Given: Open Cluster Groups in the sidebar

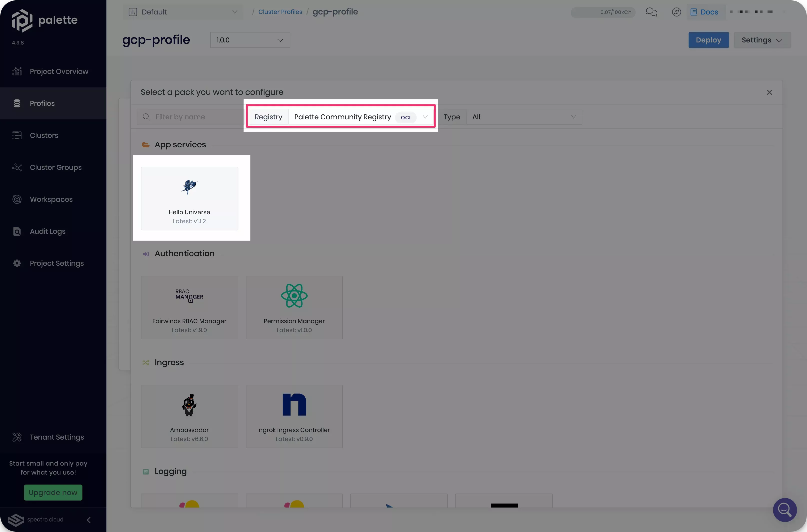Looking at the screenshot, I should point(53,167).
